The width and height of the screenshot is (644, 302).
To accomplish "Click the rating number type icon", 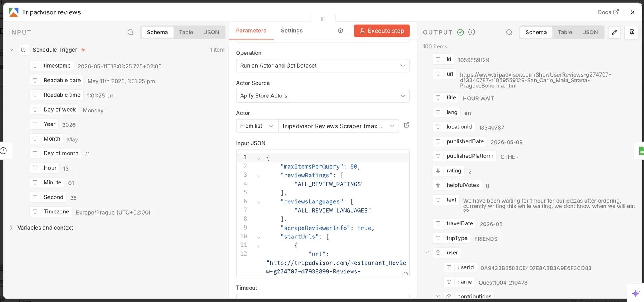I will pos(438,171).
